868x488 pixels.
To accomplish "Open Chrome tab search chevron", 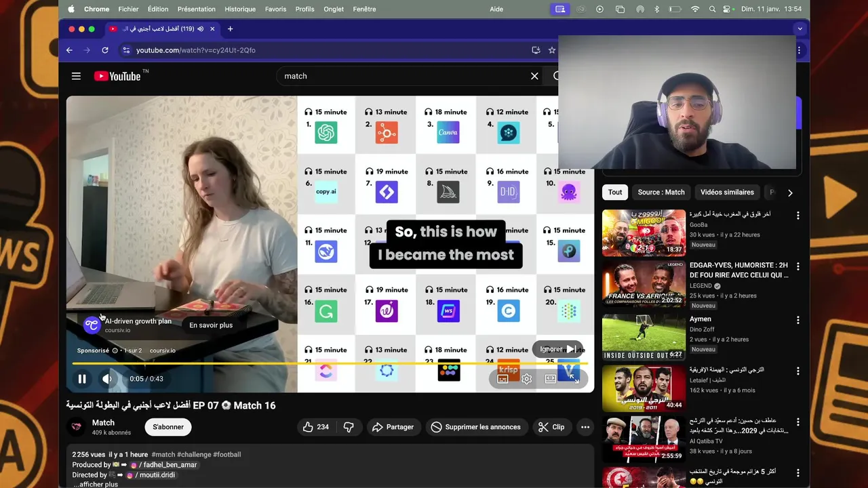I will 800,29.
